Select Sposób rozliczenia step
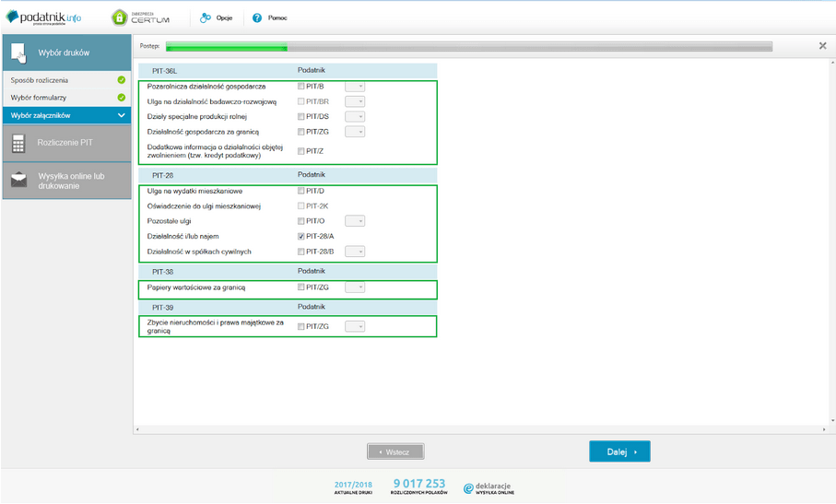Image resolution: width=836 pixels, height=504 pixels. pos(40,80)
